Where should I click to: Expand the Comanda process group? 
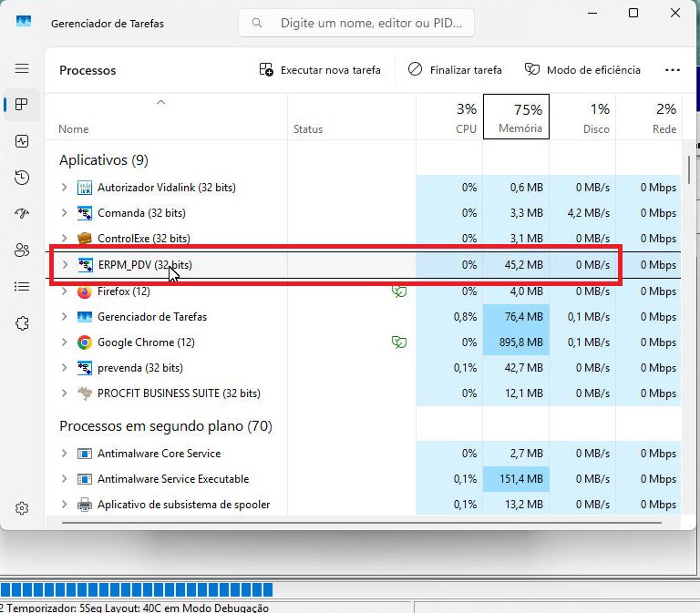(x=65, y=213)
